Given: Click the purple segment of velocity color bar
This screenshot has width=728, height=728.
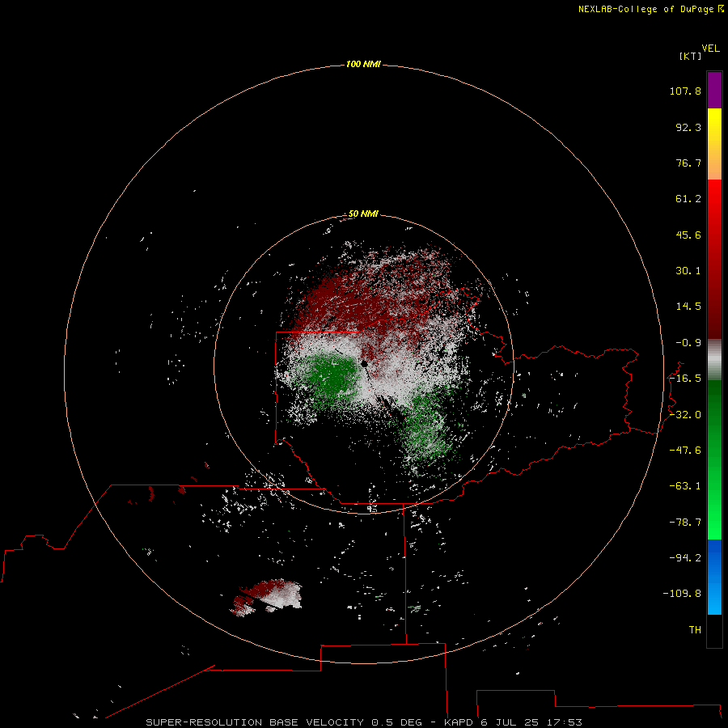Looking at the screenshot, I should [x=714, y=90].
